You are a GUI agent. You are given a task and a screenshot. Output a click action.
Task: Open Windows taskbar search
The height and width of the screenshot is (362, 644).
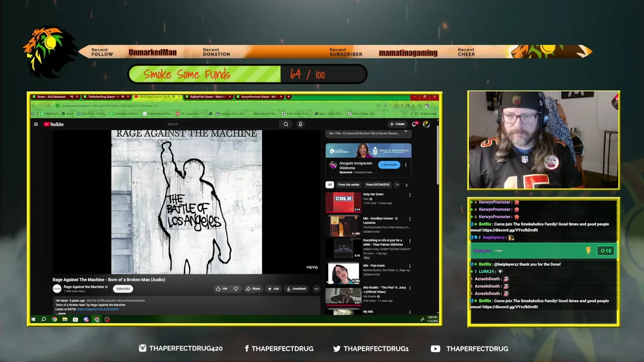(x=44, y=319)
